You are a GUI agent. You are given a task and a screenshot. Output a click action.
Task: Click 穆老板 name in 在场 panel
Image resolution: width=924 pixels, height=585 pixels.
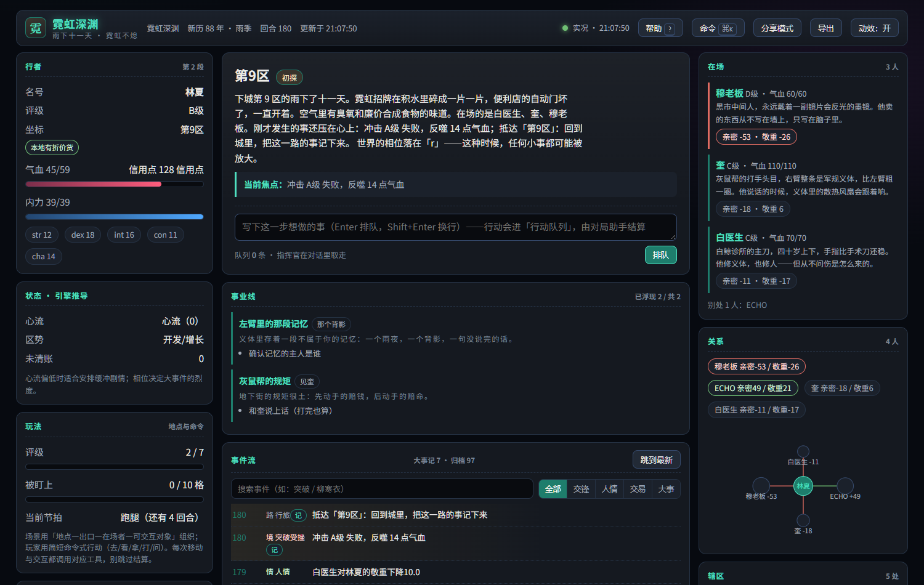pos(729,93)
